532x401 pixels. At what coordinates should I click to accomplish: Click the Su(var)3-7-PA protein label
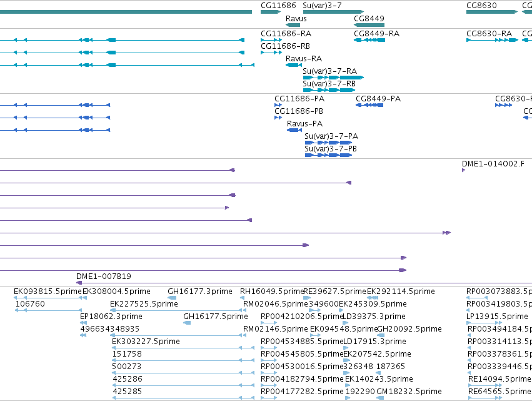(331, 136)
